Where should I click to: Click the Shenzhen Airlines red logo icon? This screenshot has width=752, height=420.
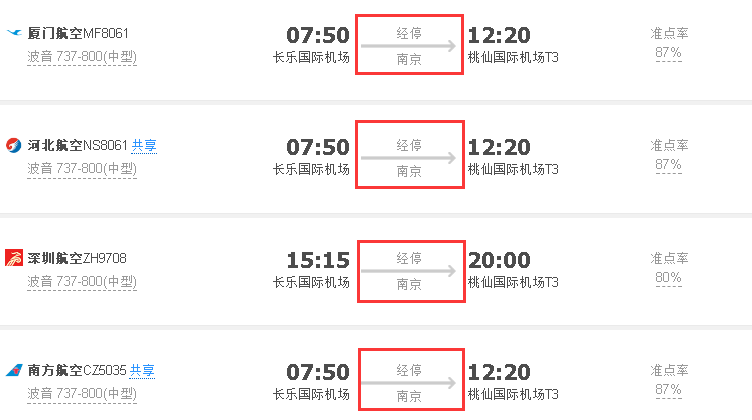point(14,259)
